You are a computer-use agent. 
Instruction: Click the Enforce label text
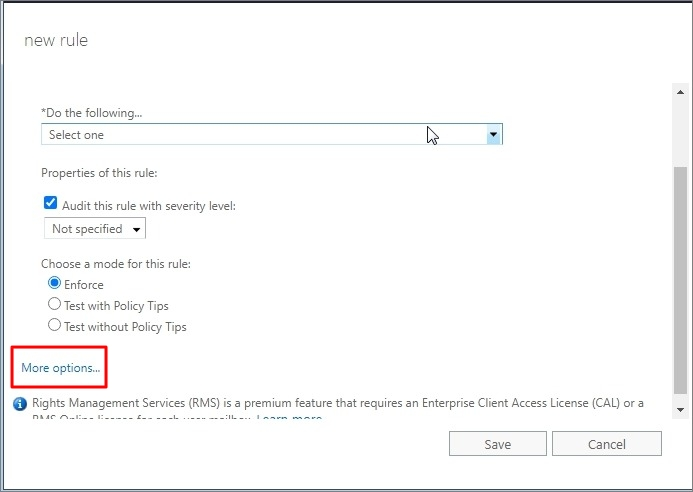coord(84,285)
